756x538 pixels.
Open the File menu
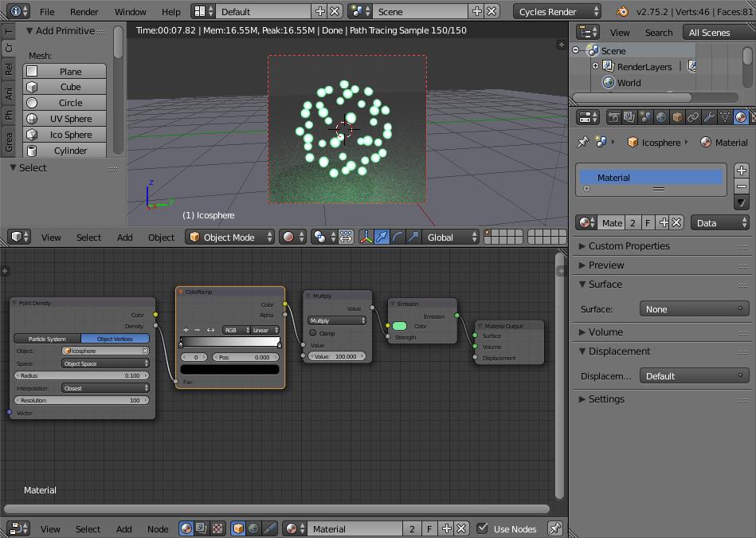[x=47, y=12]
